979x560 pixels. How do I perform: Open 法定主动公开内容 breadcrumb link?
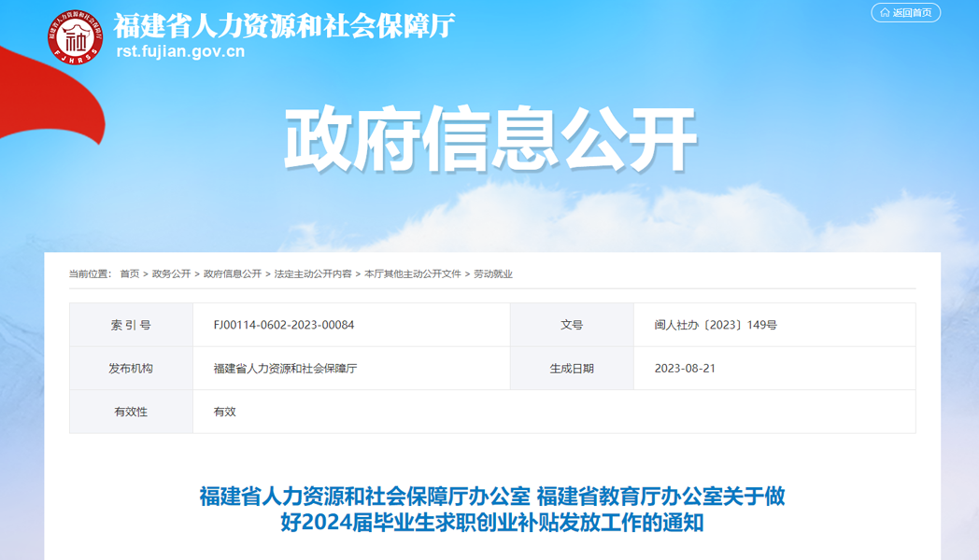point(313,273)
